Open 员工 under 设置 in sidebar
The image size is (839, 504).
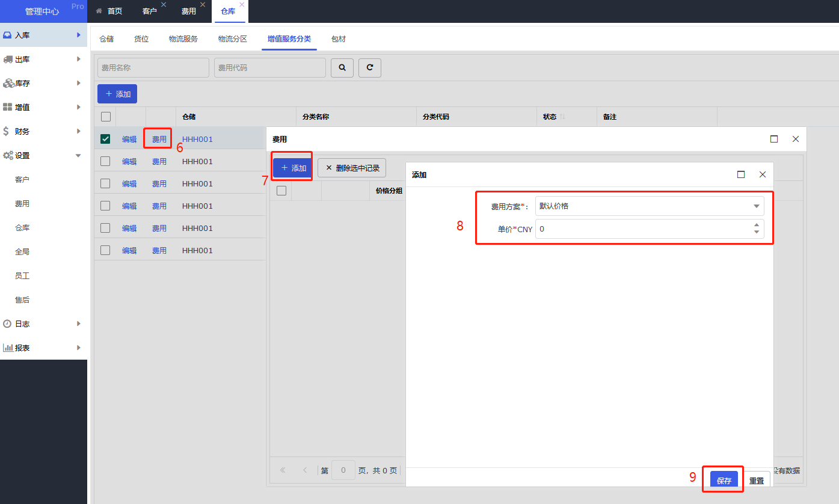click(22, 275)
